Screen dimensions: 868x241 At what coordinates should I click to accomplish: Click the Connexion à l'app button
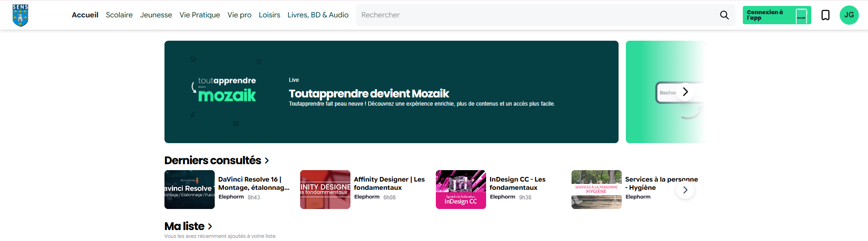pyautogui.click(x=777, y=15)
